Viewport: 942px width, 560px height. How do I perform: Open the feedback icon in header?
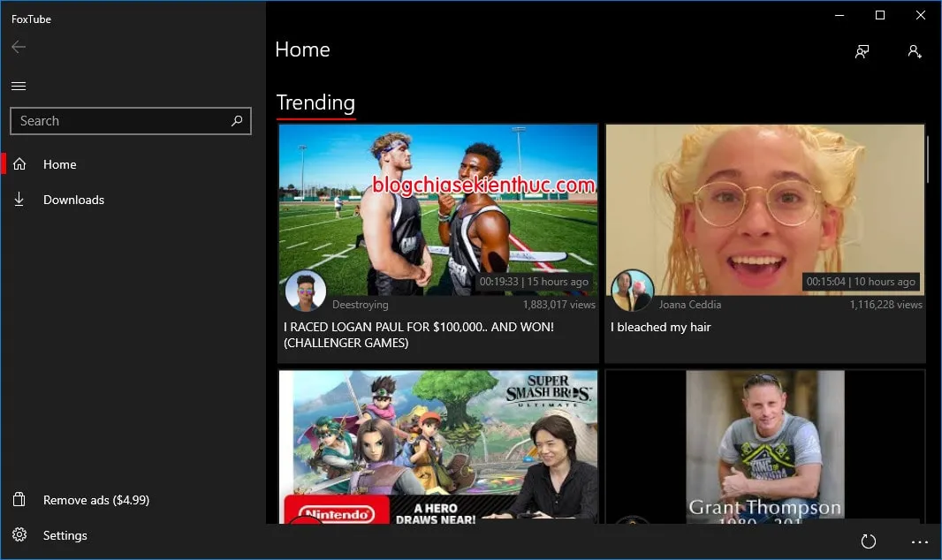pos(862,51)
